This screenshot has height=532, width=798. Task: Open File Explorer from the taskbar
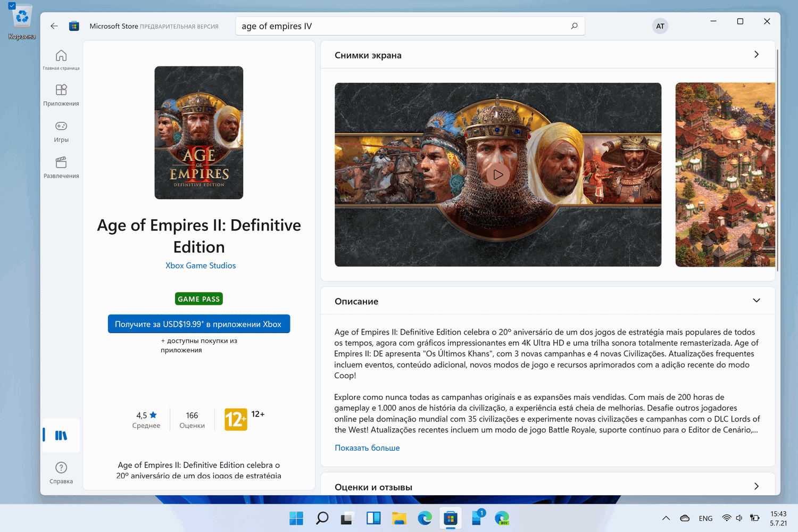(399, 518)
